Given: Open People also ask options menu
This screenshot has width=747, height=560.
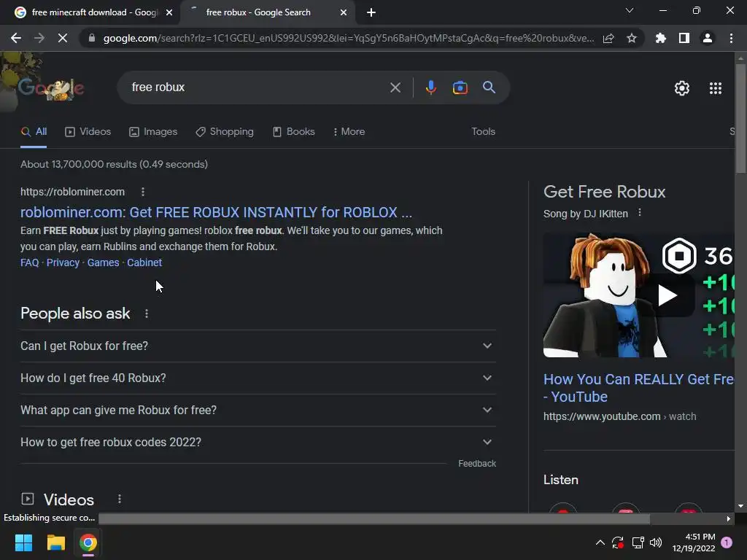Looking at the screenshot, I should click(x=147, y=314).
